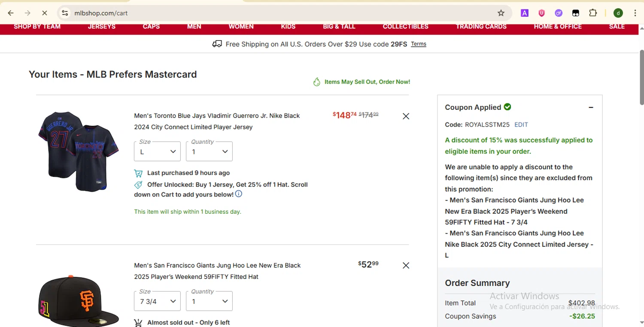Click the flame sell-out icon
The image size is (644, 327).
pyautogui.click(x=317, y=82)
